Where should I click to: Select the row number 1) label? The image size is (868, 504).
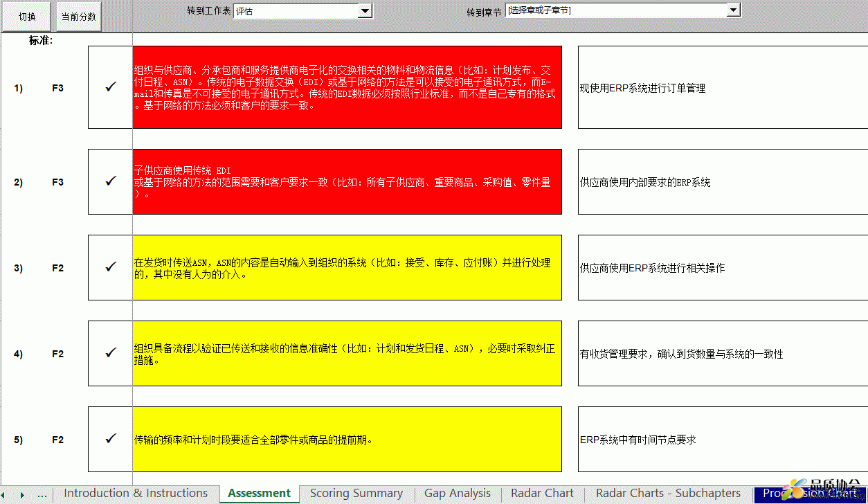coord(19,88)
